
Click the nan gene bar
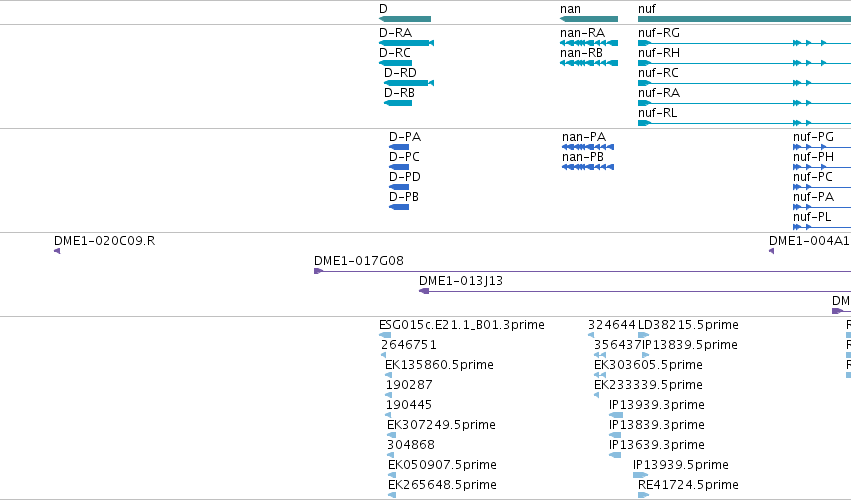[589, 19]
